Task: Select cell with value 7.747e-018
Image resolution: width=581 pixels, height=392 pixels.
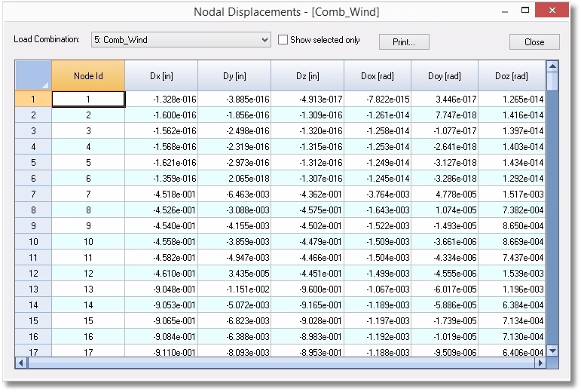Action: pyautogui.click(x=445, y=115)
